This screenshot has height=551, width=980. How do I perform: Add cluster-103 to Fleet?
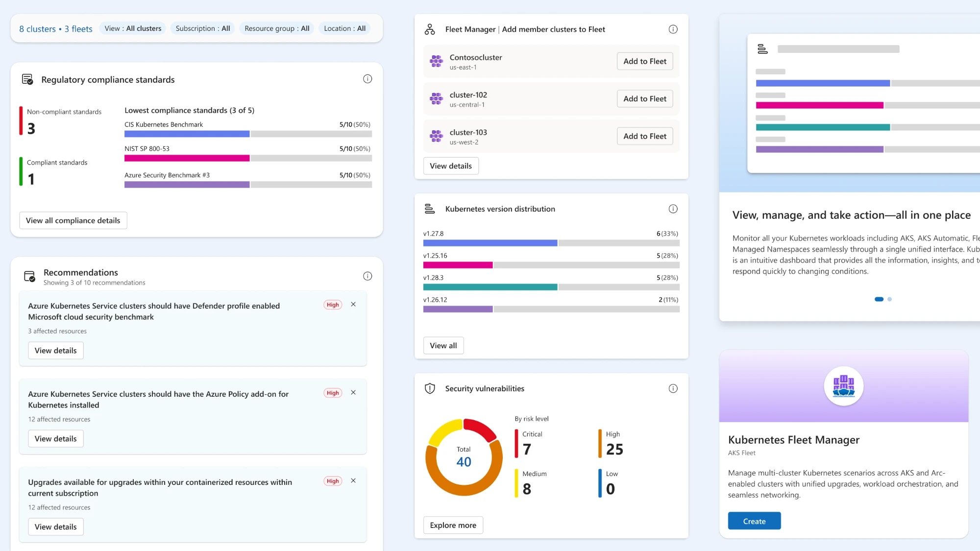click(645, 136)
